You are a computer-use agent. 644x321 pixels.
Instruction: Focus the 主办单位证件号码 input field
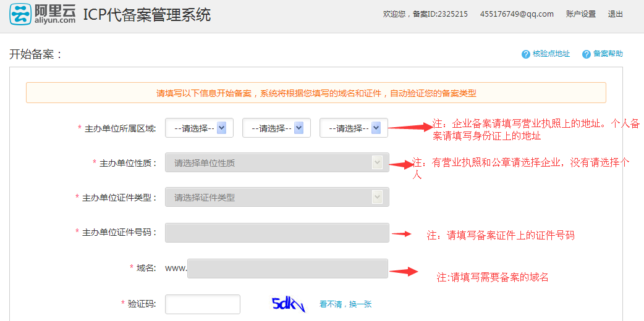tap(277, 233)
